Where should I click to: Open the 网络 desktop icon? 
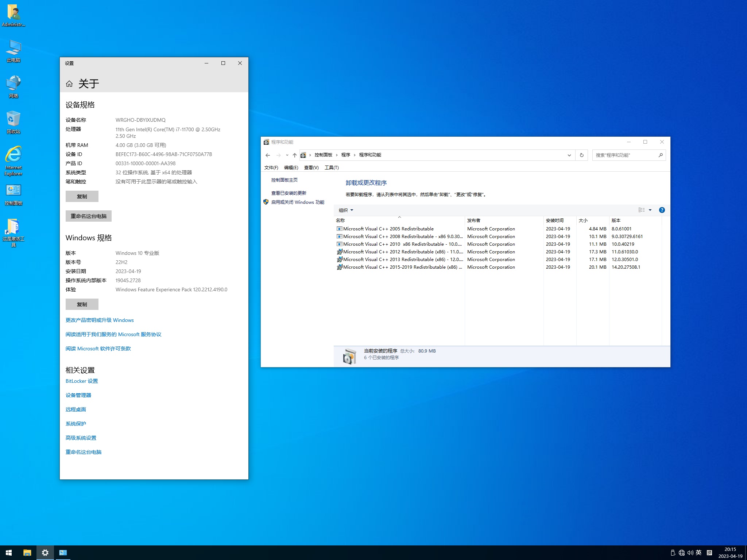tap(13, 87)
